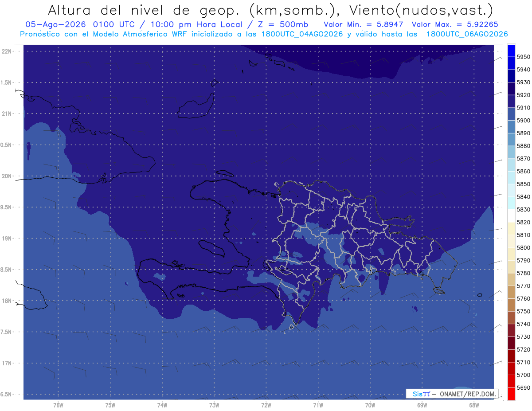Click init time '1800UTC_04AGO2026'
This screenshot has height=411, width=532.
[x=300, y=34]
